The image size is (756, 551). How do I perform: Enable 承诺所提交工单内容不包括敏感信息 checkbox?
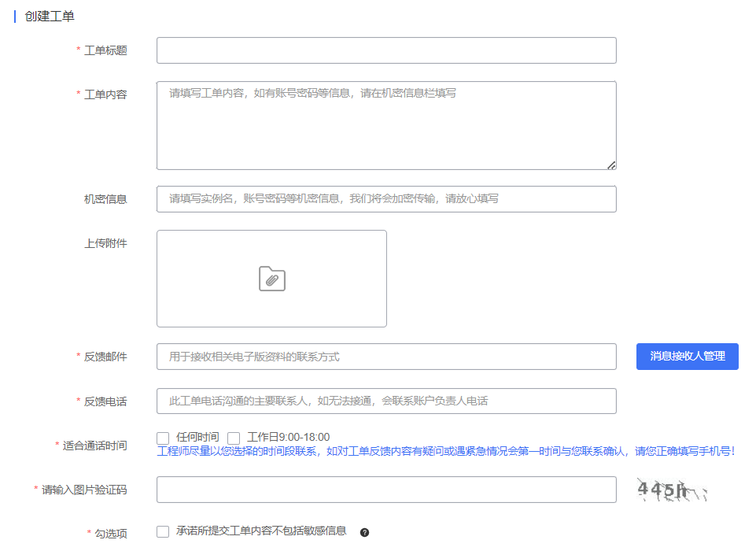164,531
